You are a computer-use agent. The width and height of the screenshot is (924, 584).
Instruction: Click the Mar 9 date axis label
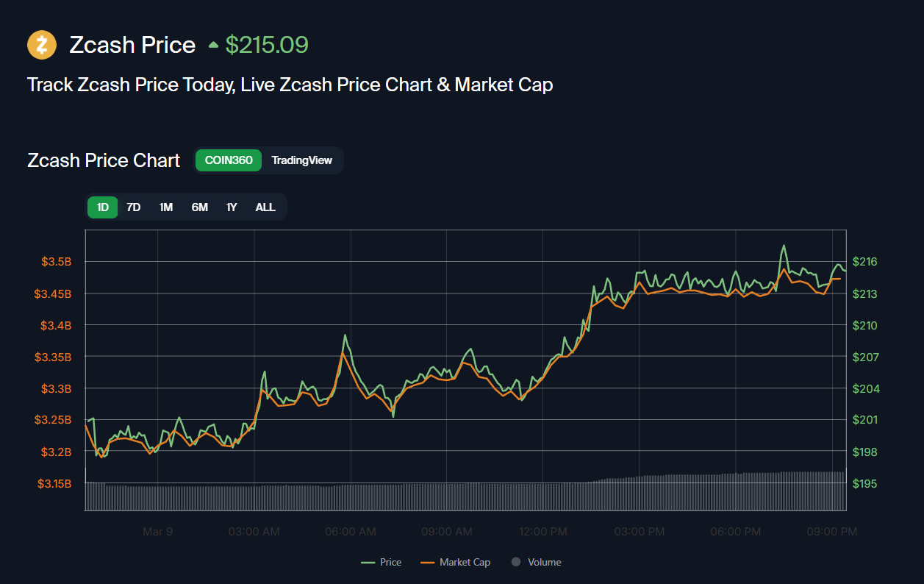[157, 531]
